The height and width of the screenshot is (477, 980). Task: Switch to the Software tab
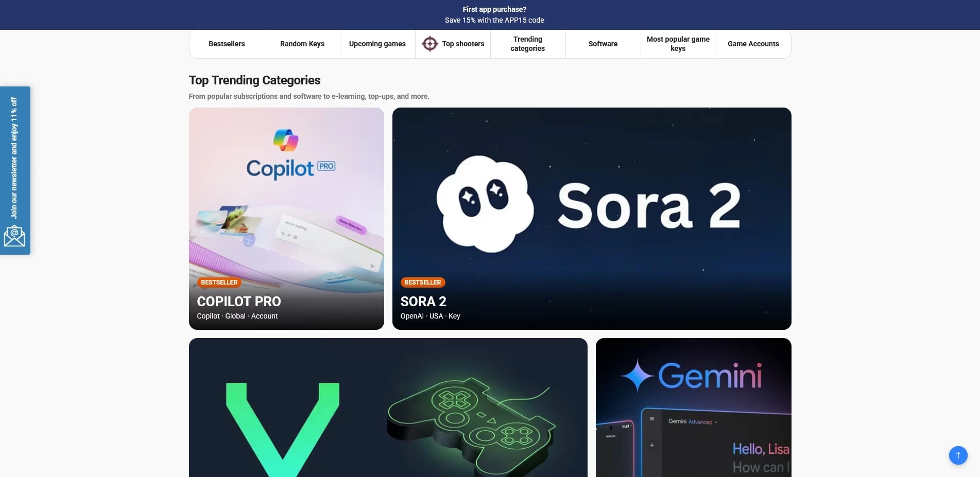tap(603, 44)
